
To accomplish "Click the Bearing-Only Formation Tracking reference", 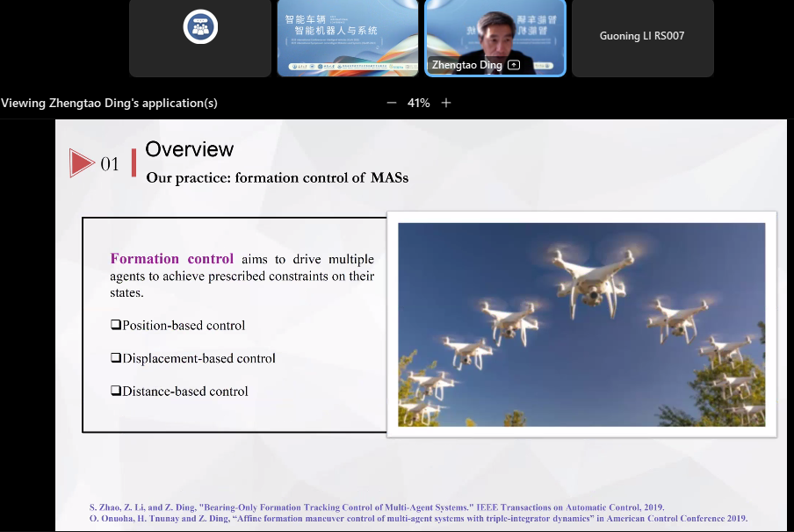I will [377, 507].
